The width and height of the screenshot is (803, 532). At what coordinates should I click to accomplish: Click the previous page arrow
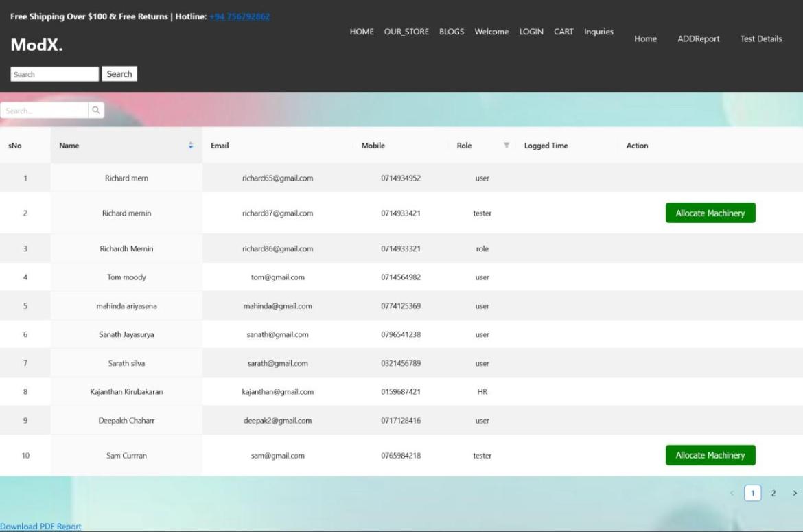point(732,493)
